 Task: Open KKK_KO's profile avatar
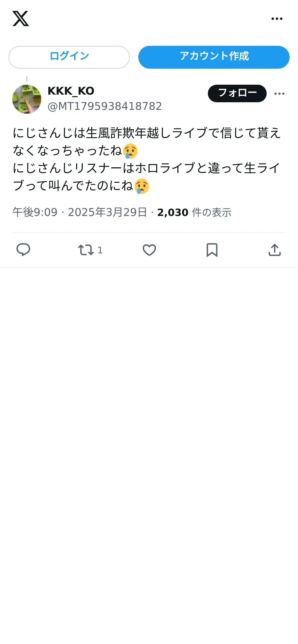pyautogui.click(x=27, y=99)
